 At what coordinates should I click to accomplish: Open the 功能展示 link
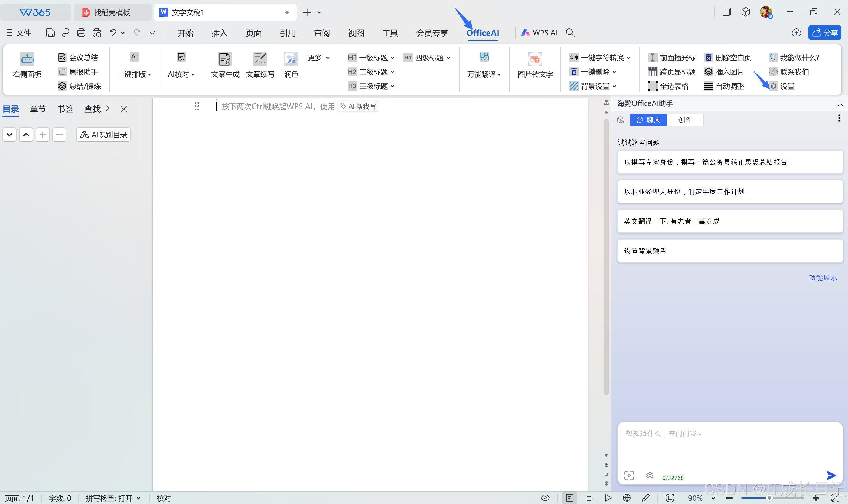[x=823, y=278]
